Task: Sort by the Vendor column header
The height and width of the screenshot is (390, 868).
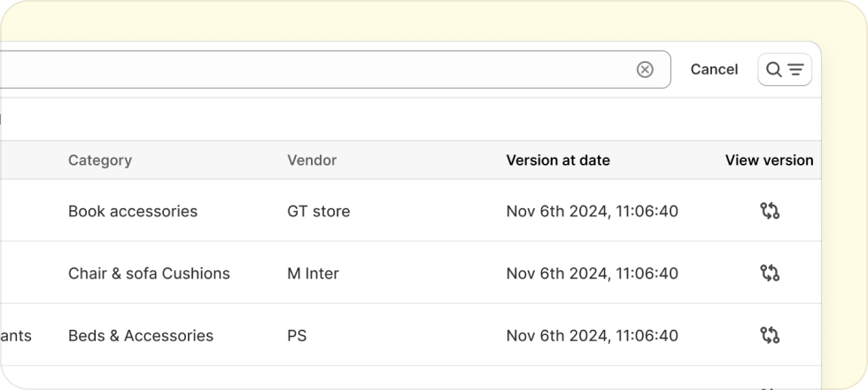Action: [x=312, y=160]
